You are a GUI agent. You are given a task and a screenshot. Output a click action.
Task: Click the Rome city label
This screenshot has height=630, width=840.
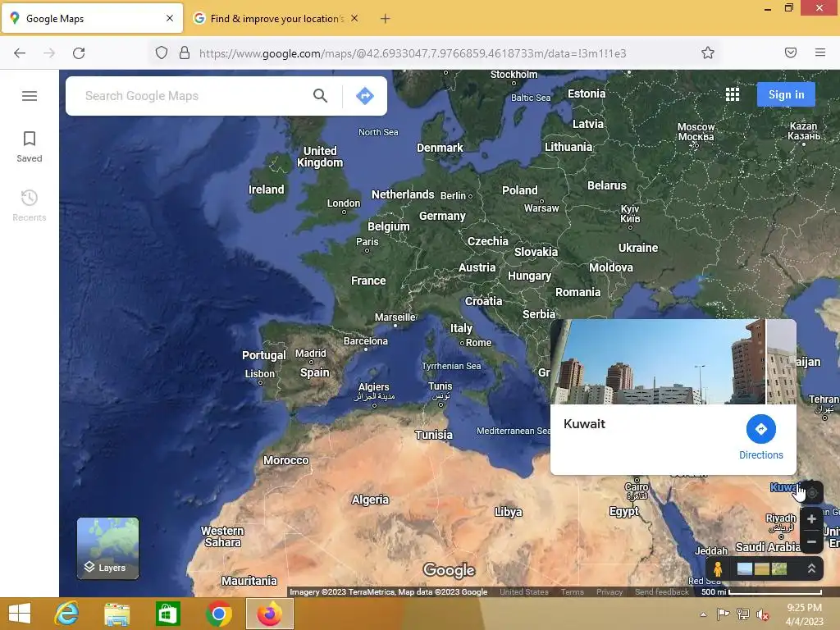(x=478, y=343)
